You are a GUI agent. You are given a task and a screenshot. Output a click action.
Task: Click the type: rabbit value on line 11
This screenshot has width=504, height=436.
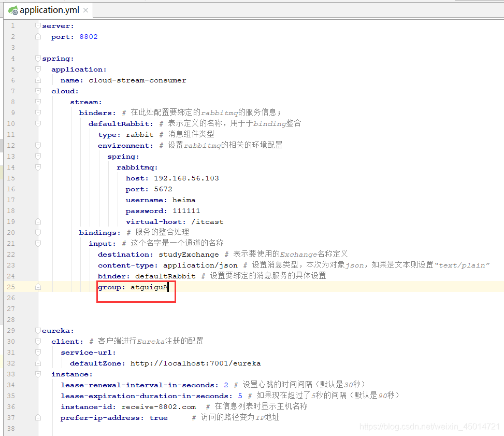click(139, 134)
